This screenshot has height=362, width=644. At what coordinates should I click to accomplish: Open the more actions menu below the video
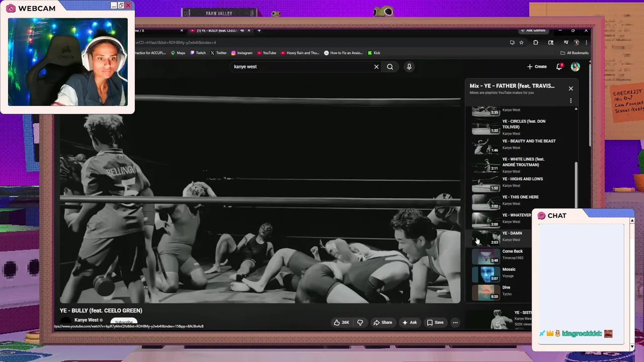coord(455,322)
